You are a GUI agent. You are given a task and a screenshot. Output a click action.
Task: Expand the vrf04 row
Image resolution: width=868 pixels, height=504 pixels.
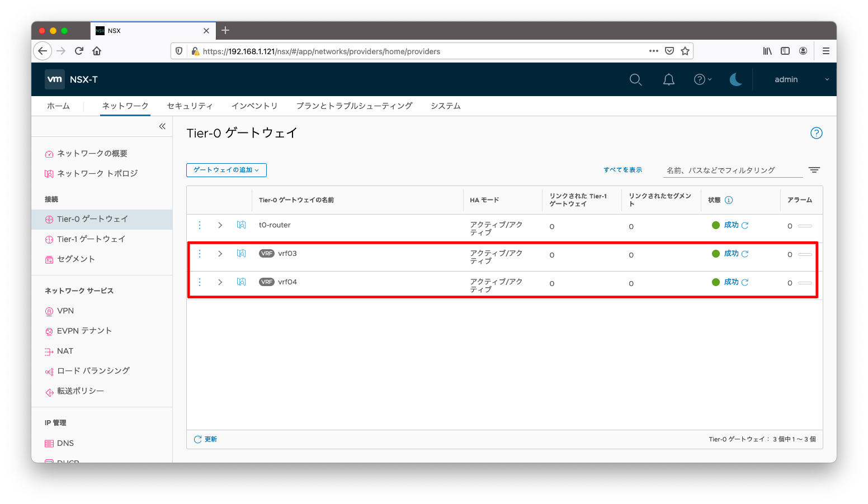(220, 282)
